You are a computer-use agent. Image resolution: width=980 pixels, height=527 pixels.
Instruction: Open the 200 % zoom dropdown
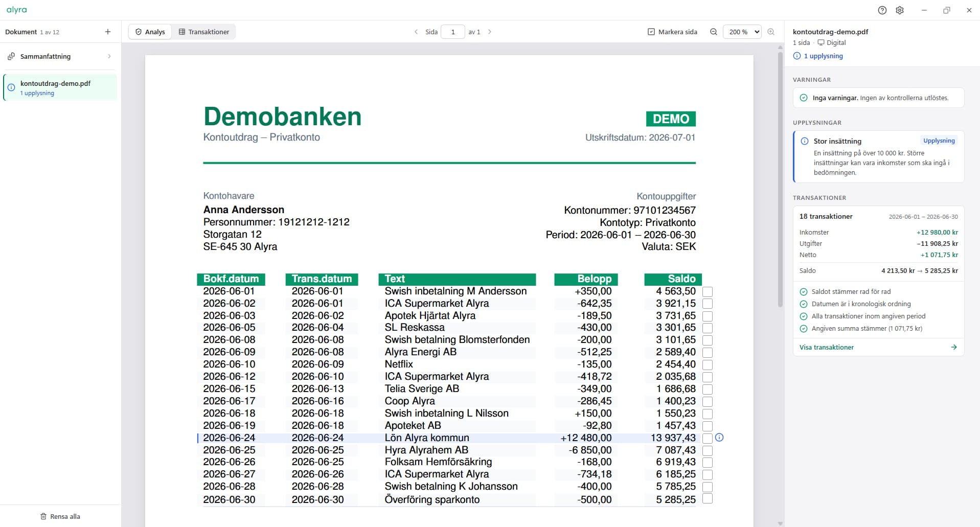click(742, 32)
